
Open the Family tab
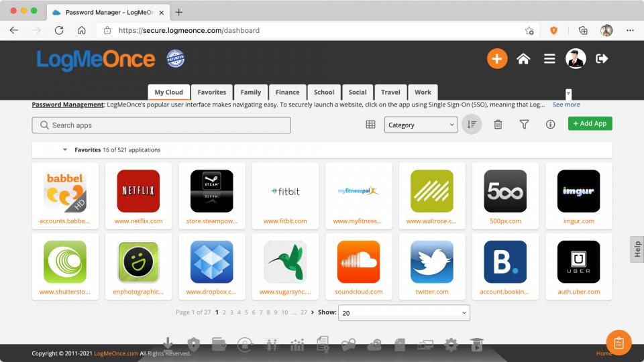tap(250, 93)
